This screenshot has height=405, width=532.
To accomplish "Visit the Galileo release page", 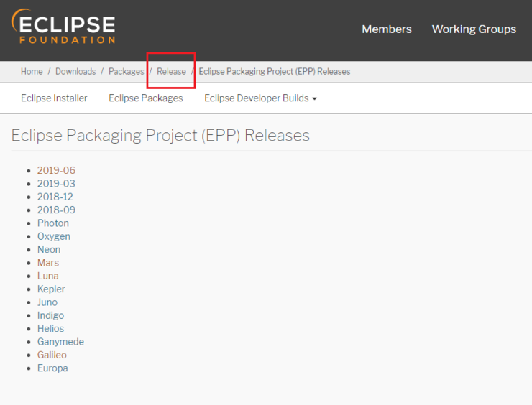I will [x=52, y=355].
